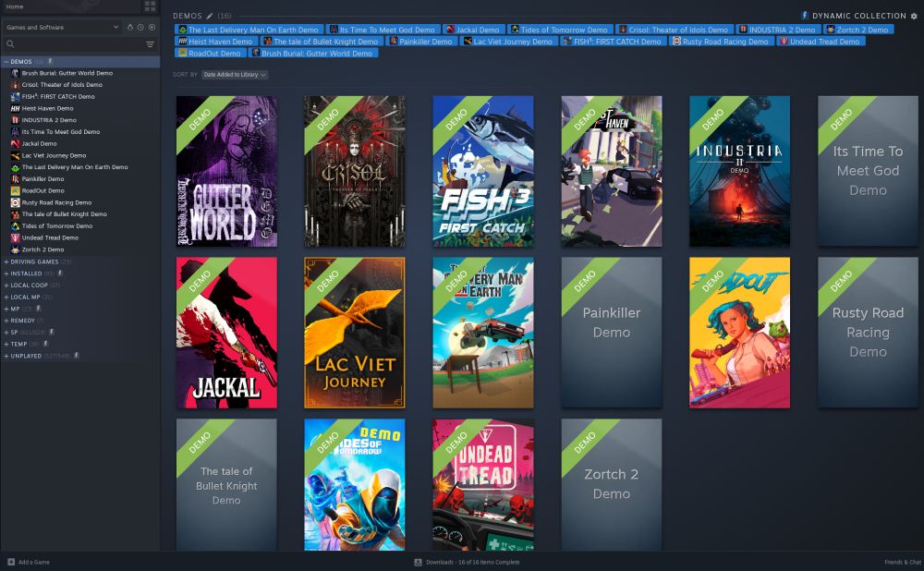This screenshot has width=924, height=571.
Task: Toggle the droplet filter beside Games and Software
Action: [130, 27]
